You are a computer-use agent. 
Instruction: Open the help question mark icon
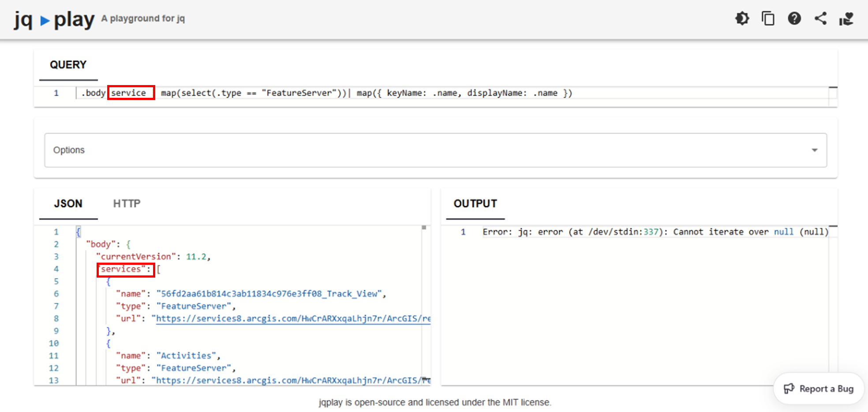click(x=794, y=19)
